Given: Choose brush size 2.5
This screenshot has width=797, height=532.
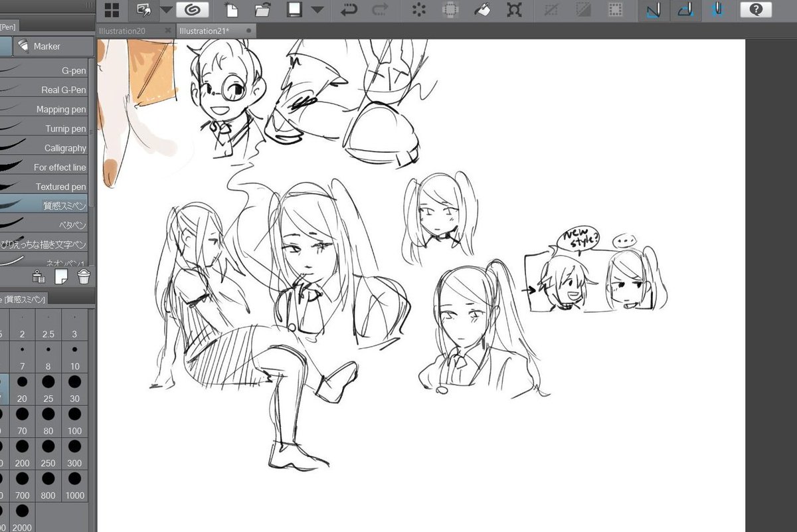Looking at the screenshot, I should click(x=48, y=325).
